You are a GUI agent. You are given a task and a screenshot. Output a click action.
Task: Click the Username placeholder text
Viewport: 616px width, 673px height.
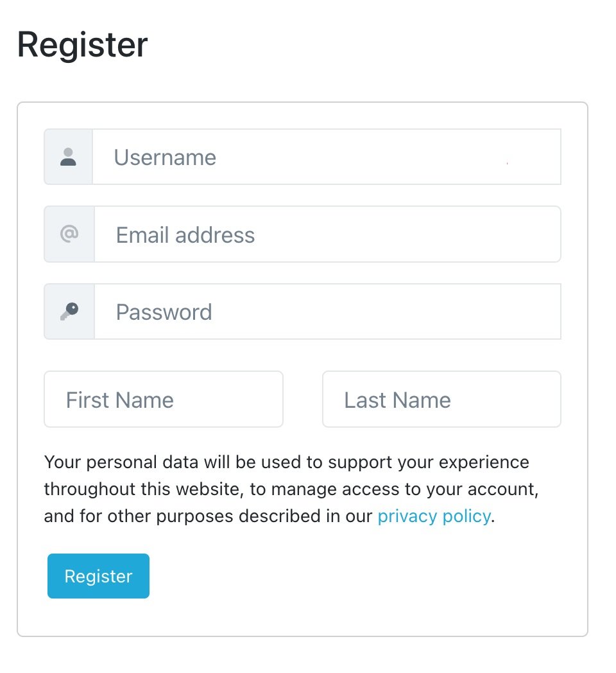(165, 157)
